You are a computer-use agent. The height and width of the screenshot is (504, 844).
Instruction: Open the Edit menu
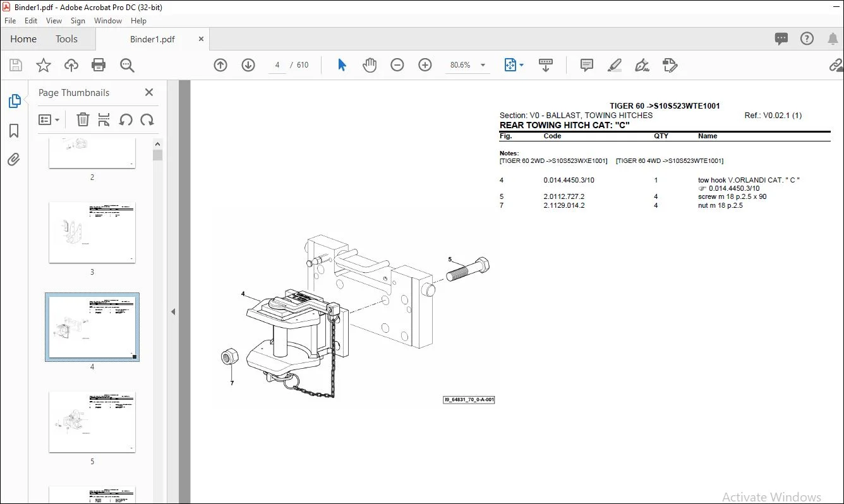(x=31, y=21)
